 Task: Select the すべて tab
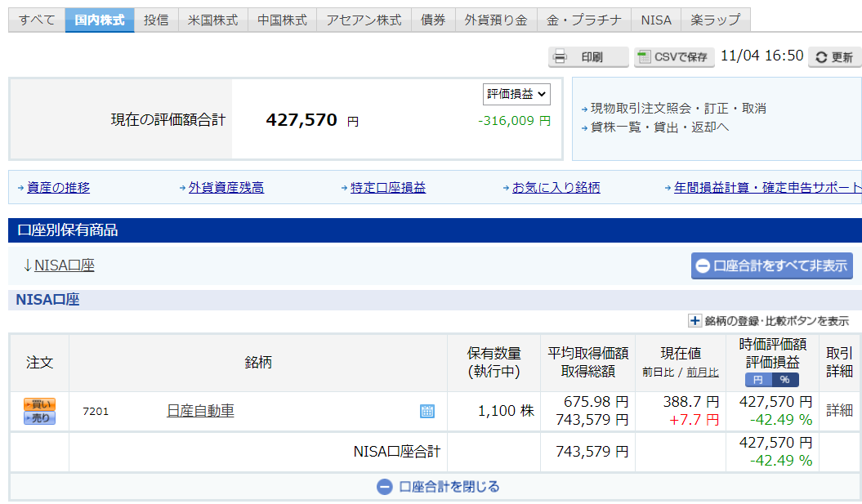(x=37, y=20)
